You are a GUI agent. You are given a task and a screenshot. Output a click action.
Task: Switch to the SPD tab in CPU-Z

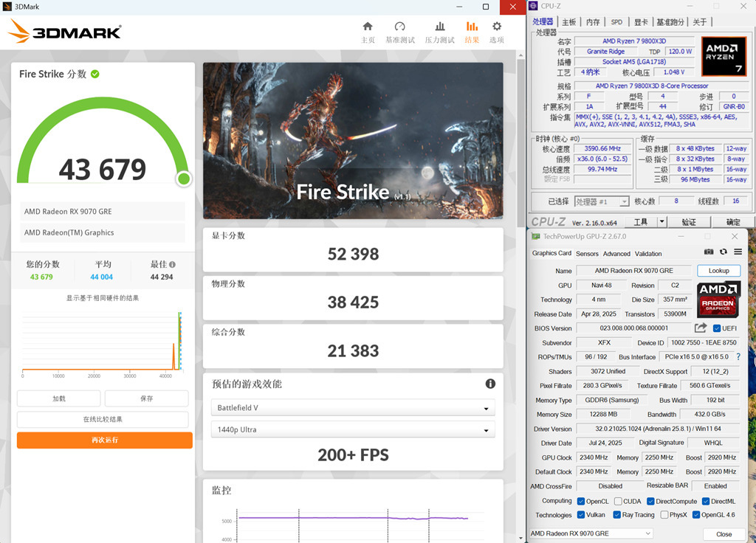coord(616,22)
